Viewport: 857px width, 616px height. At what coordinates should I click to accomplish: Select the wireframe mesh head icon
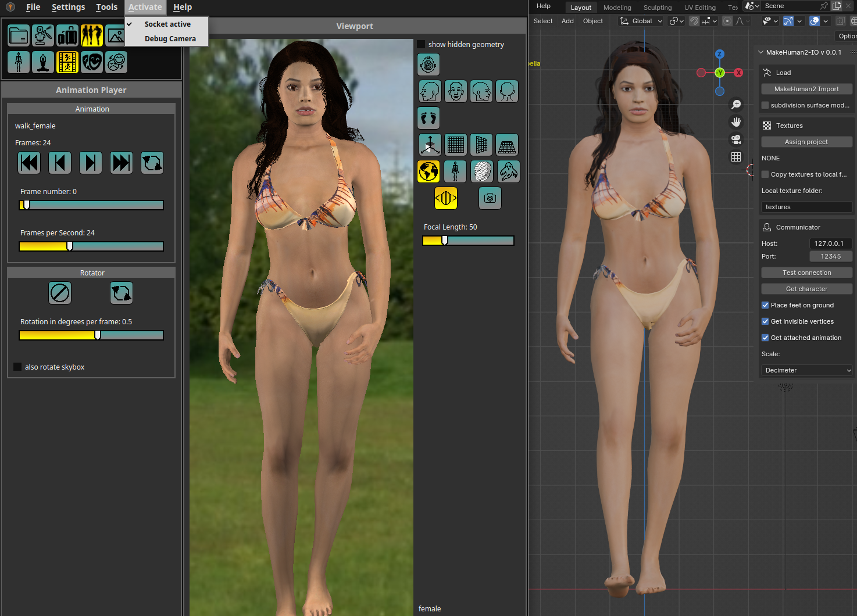[482, 171]
